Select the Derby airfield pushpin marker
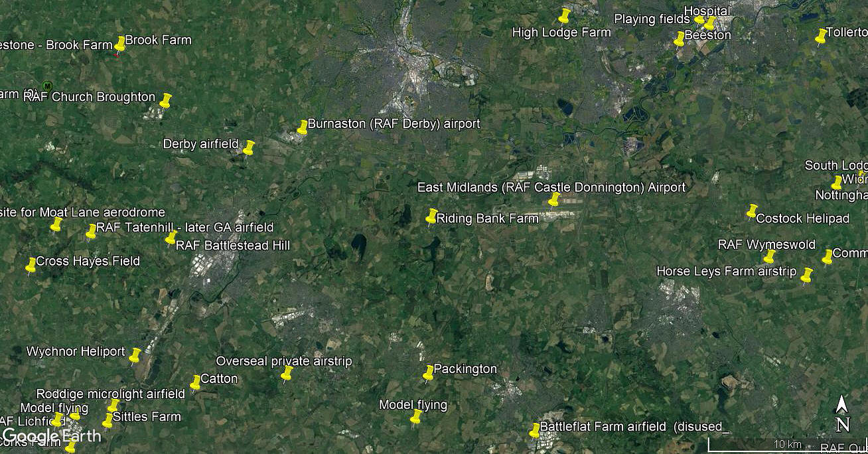Viewport: 868px width, 454px height. (x=249, y=147)
